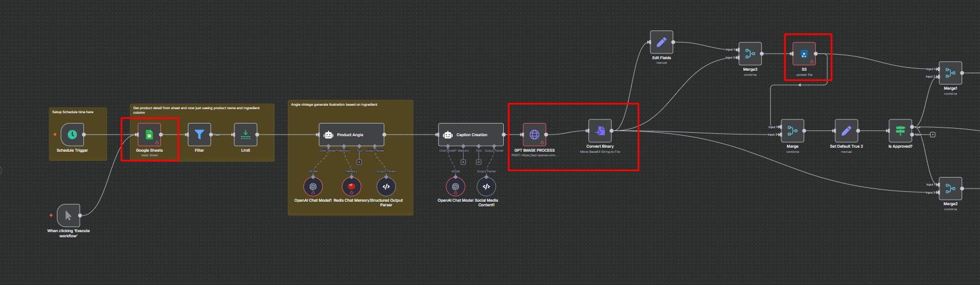Select the Limit node
Viewport: 980px width, 285px height.
click(245, 134)
